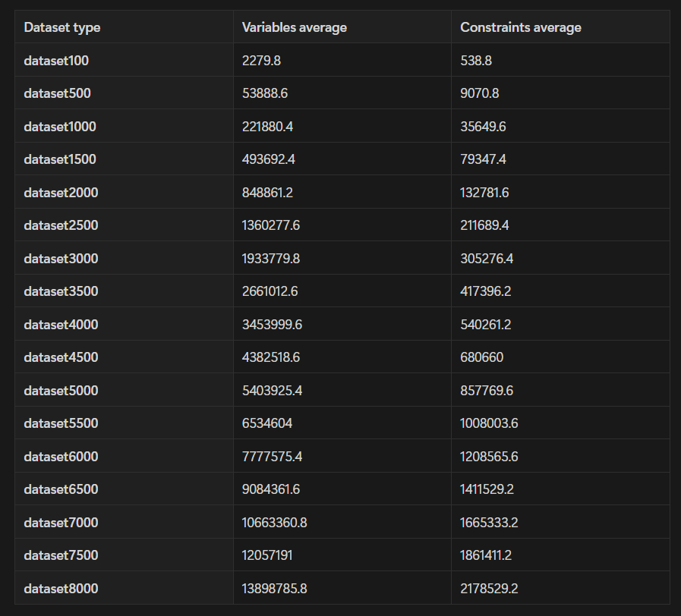The width and height of the screenshot is (681, 616).
Task: Select constraints value 1208565.6
Action: (489, 456)
